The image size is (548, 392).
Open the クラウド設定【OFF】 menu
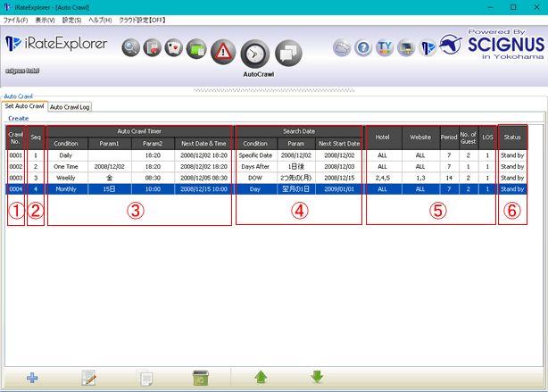pyautogui.click(x=146, y=19)
